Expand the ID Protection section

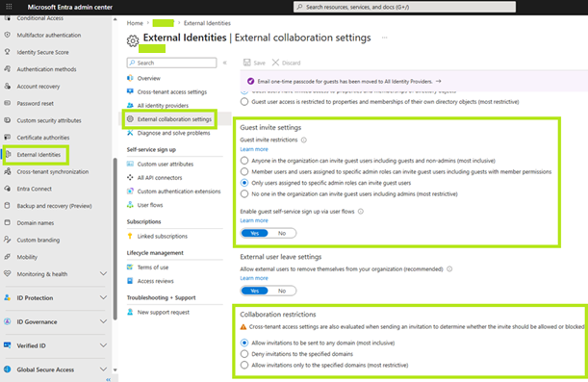point(103,297)
